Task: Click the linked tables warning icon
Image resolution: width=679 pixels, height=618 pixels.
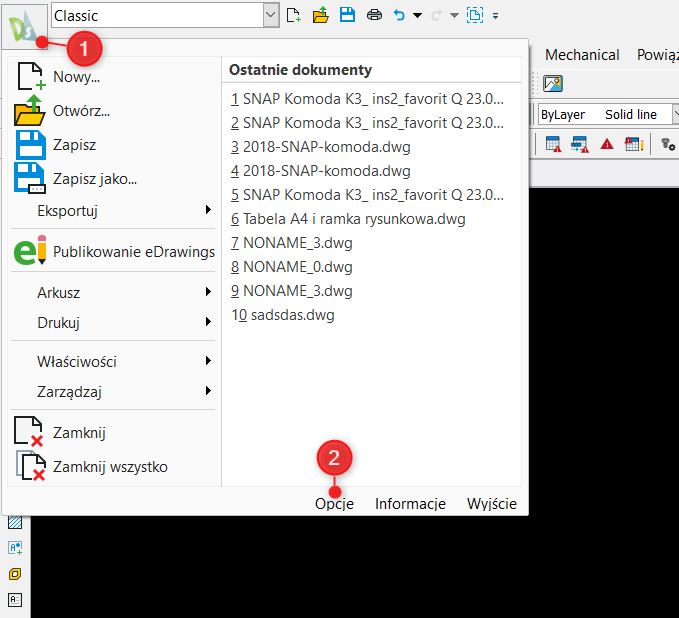Action: tap(579, 144)
